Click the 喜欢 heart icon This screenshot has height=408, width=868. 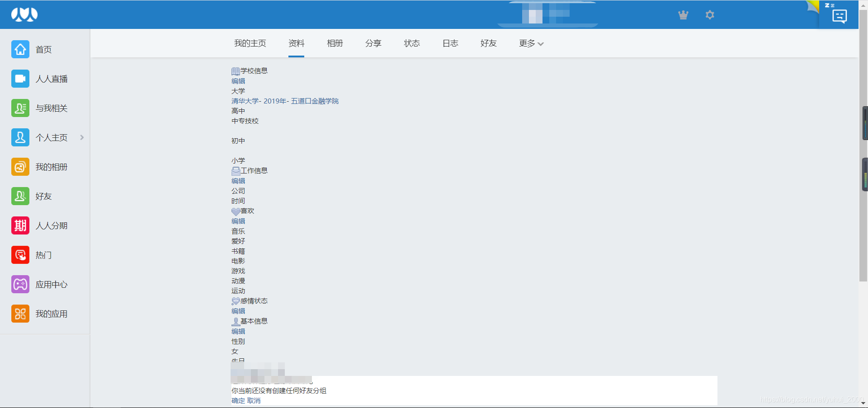pyautogui.click(x=236, y=211)
